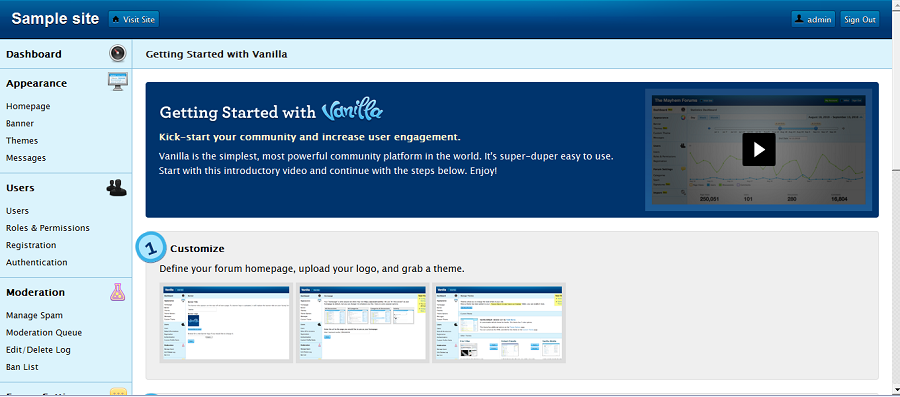Screen dimensions: 900x397
Task: Go to the Banner settings
Action: click(x=20, y=123)
